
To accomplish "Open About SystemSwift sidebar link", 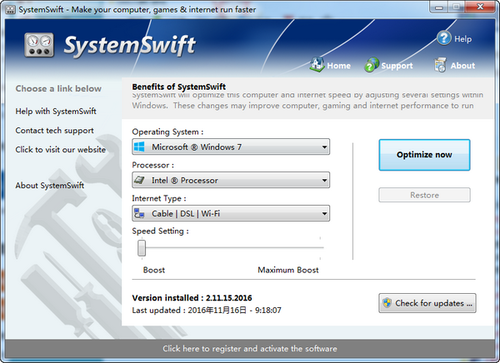I will coord(50,185).
